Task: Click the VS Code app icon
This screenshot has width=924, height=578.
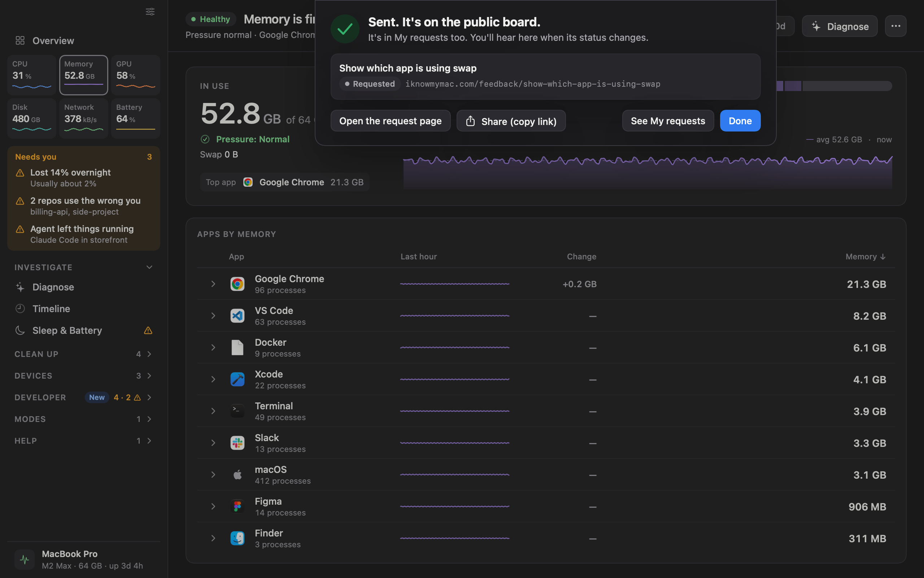Action: pyautogui.click(x=237, y=316)
